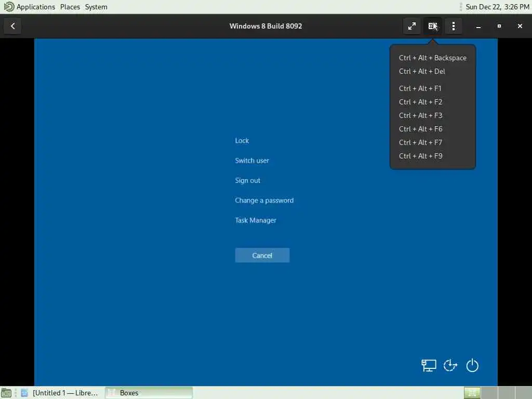Click the show desktop icon in bottom panel

6,393
